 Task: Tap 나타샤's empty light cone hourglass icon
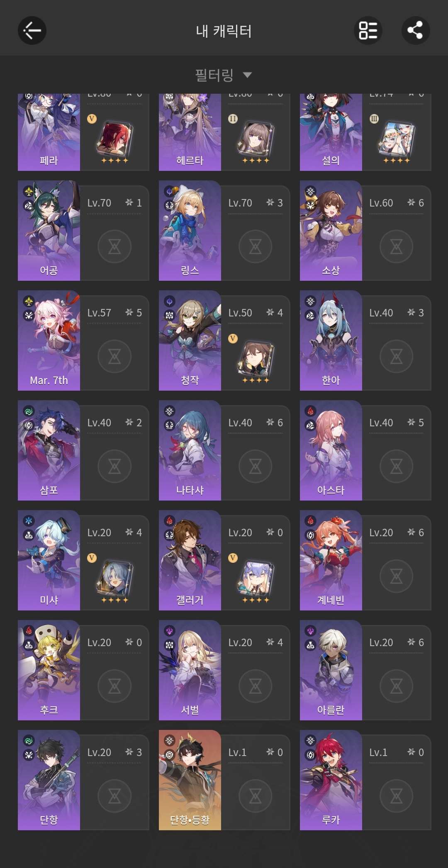click(256, 467)
